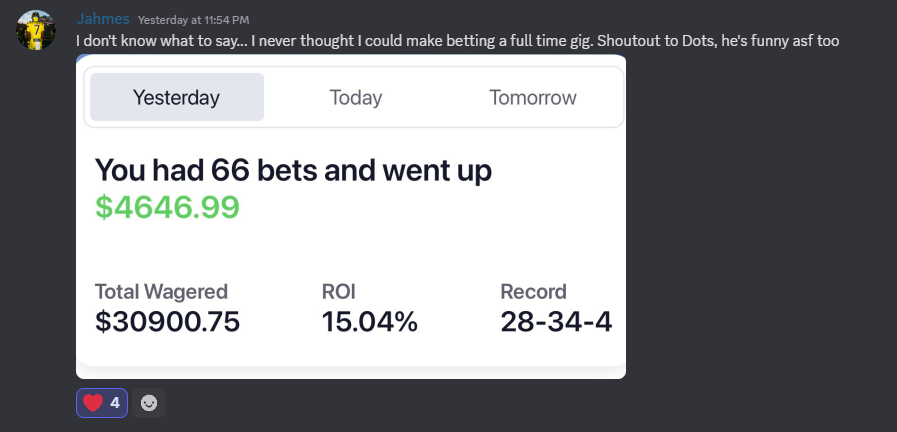Screen dimensions: 897x432
Task: Click the message timestamp Yesterday at 11:54 PM
Action: tap(193, 20)
